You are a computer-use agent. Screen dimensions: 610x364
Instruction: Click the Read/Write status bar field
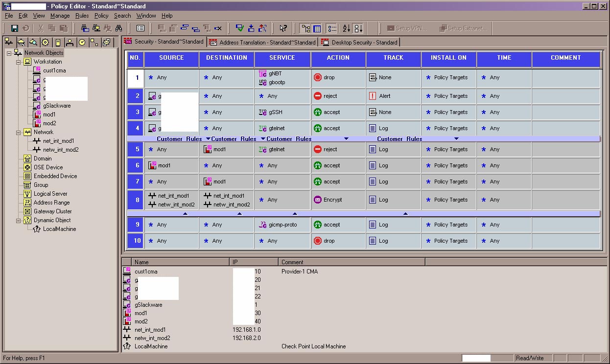tap(534, 358)
